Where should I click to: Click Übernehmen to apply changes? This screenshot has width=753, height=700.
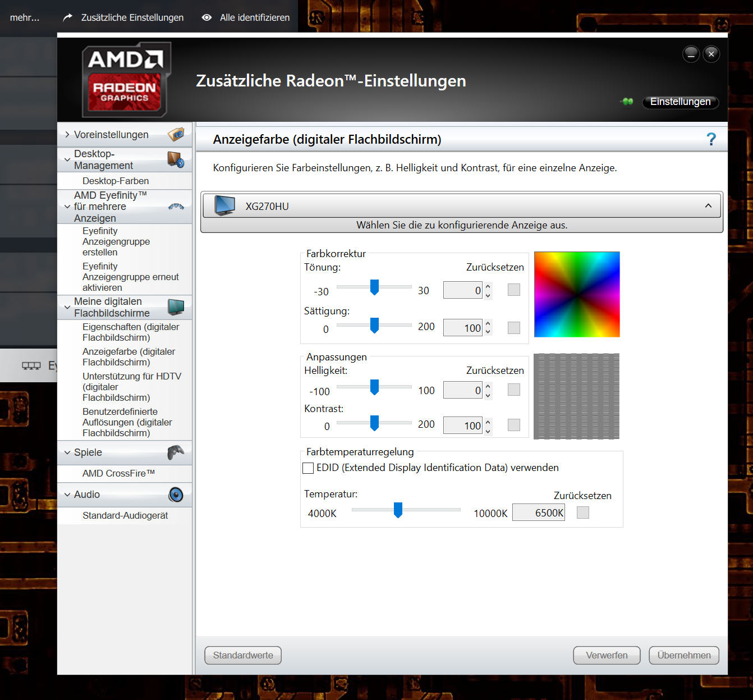pos(684,655)
